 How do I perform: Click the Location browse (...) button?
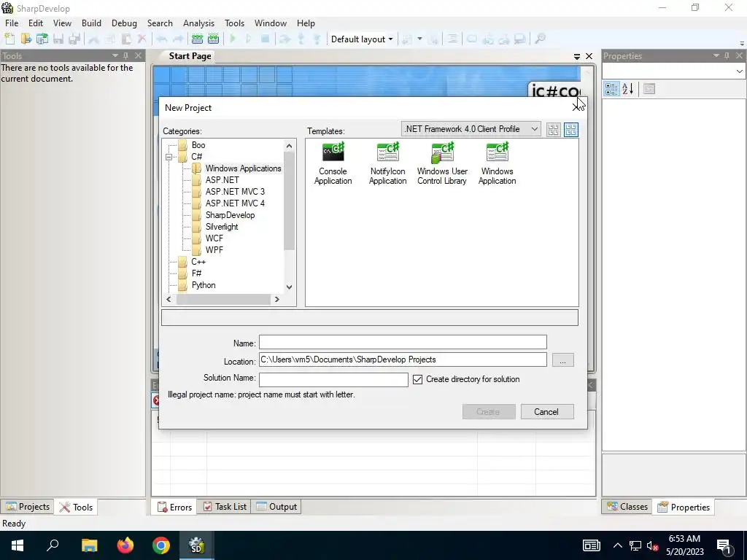[x=563, y=360]
